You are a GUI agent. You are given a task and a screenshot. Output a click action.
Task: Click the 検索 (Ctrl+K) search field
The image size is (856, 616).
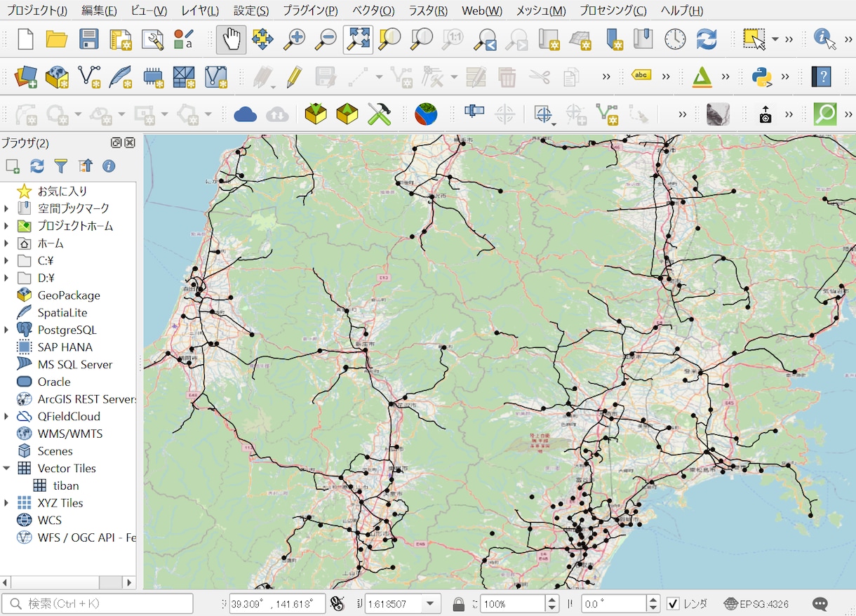[x=98, y=603]
